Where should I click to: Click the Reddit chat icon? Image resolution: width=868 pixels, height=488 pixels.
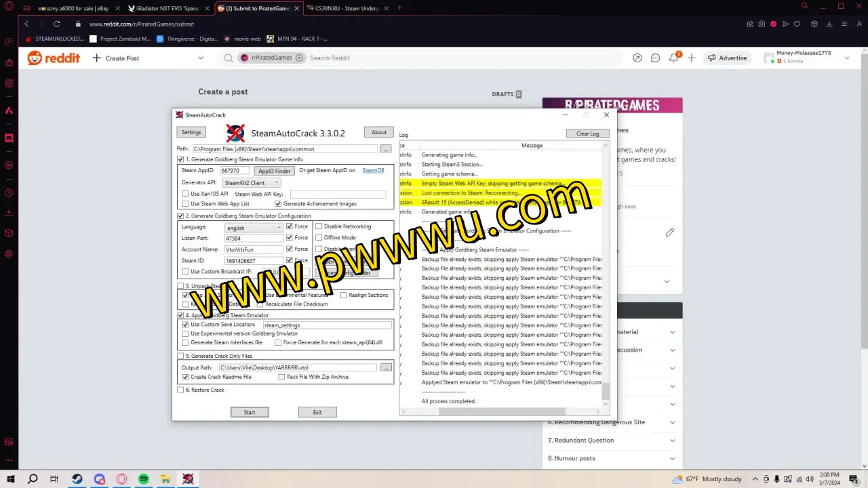[x=655, y=58]
